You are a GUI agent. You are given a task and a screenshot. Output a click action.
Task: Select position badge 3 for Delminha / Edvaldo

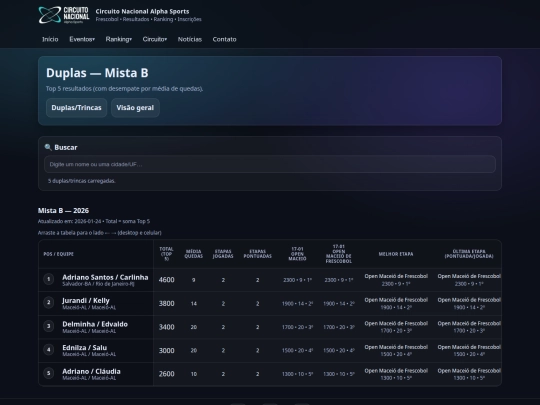(49, 326)
